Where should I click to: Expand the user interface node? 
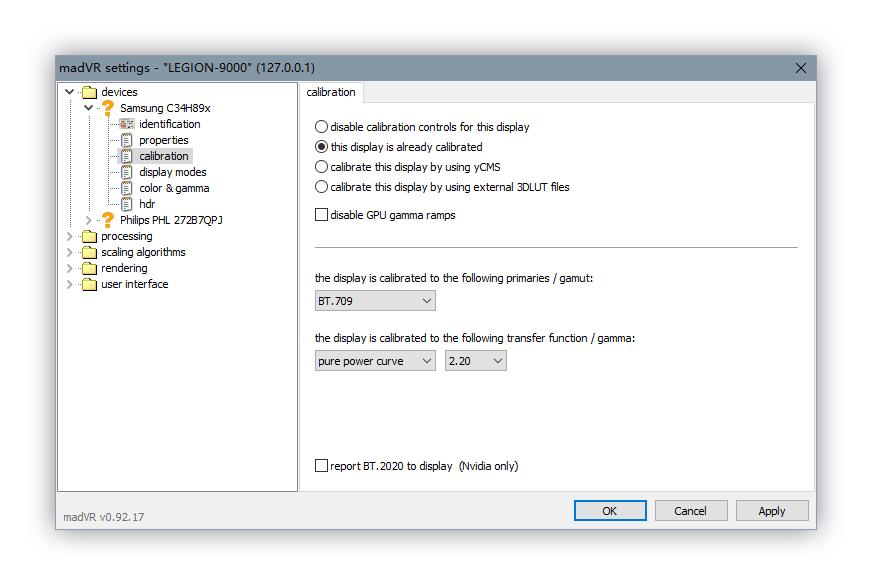(70, 284)
